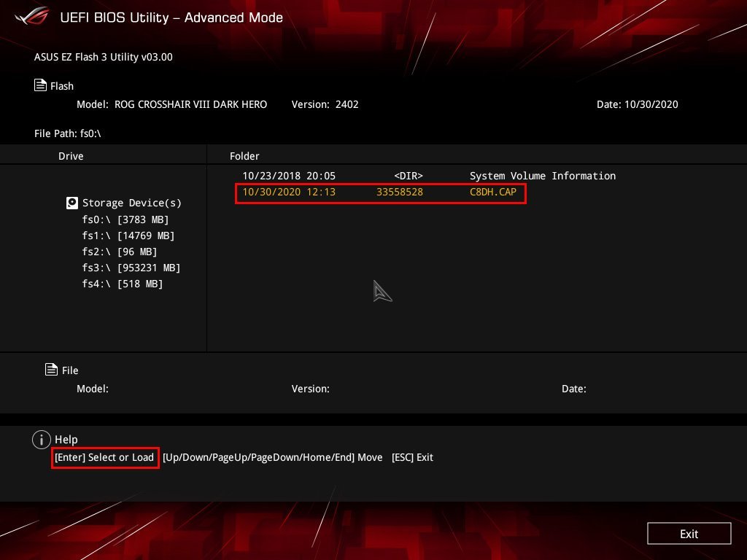Click the file size 33558528
This screenshot has width=747, height=560.
400,192
